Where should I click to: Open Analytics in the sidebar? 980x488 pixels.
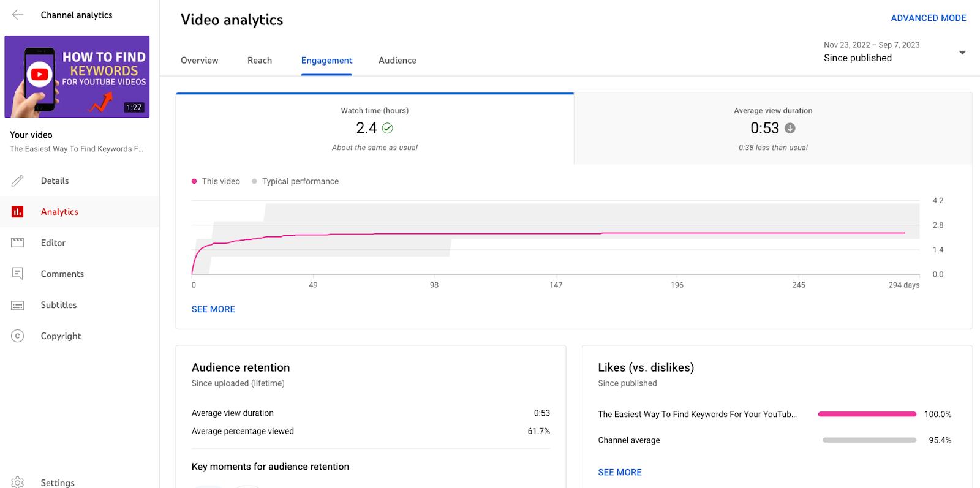(x=80, y=212)
